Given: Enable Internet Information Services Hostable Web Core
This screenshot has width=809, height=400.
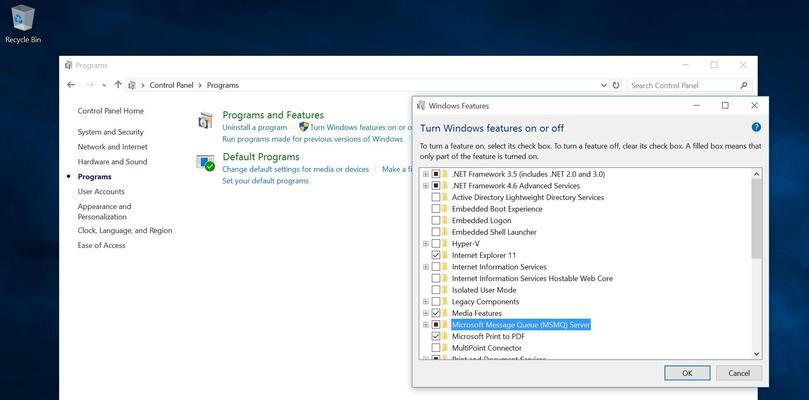Looking at the screenshot, I should point(436,278).
